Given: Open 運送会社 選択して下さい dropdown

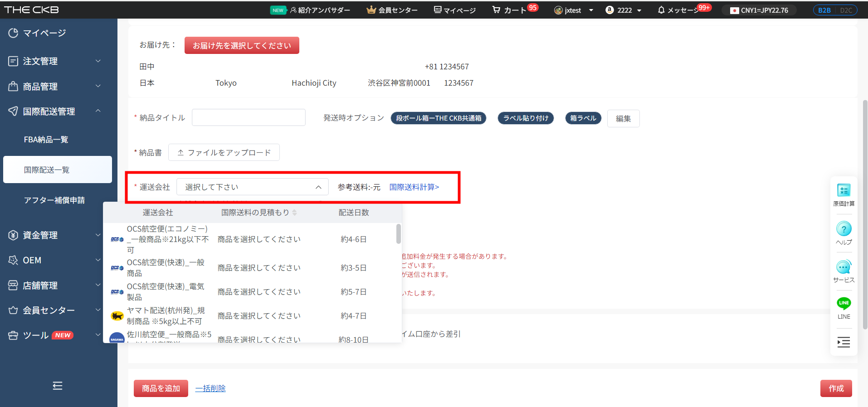Looking at the screenshot, I should [x=252, y=187].
